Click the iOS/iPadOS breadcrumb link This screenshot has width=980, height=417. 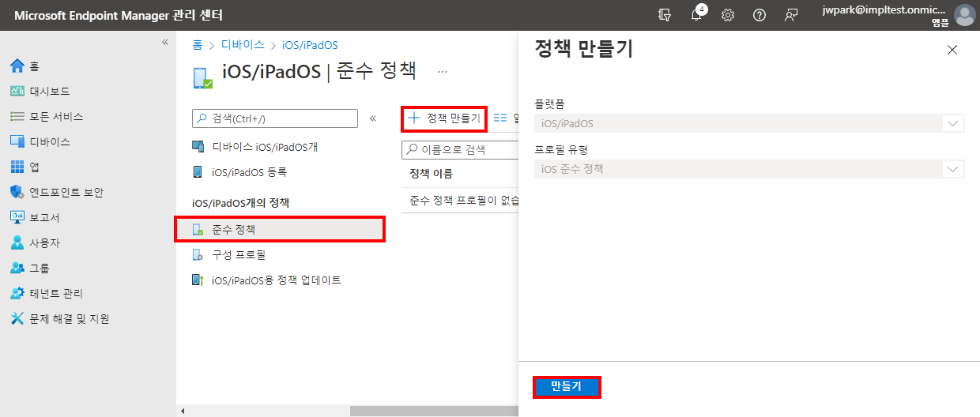[x=310, y=45]
